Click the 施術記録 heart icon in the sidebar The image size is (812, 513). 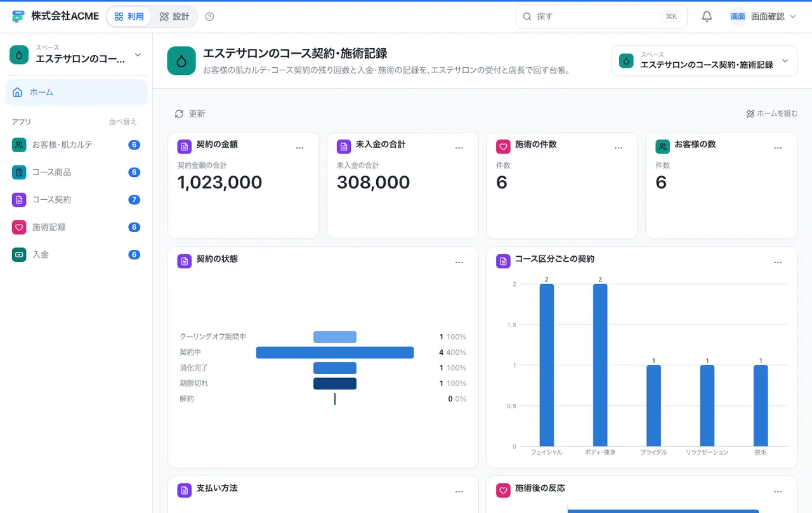click(19, 227)
